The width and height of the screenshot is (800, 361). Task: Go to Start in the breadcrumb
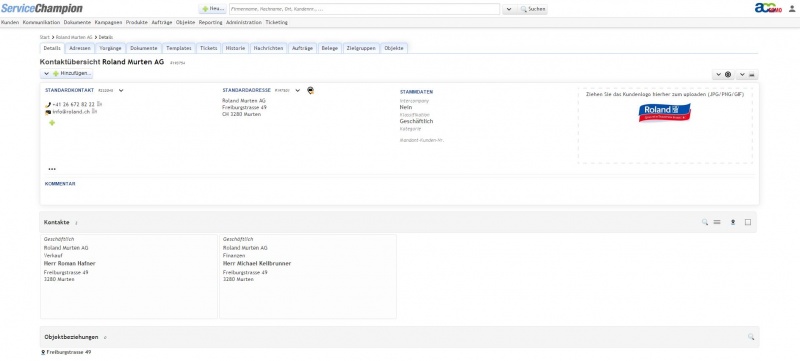pyautogui.click(x=45, y=37)
